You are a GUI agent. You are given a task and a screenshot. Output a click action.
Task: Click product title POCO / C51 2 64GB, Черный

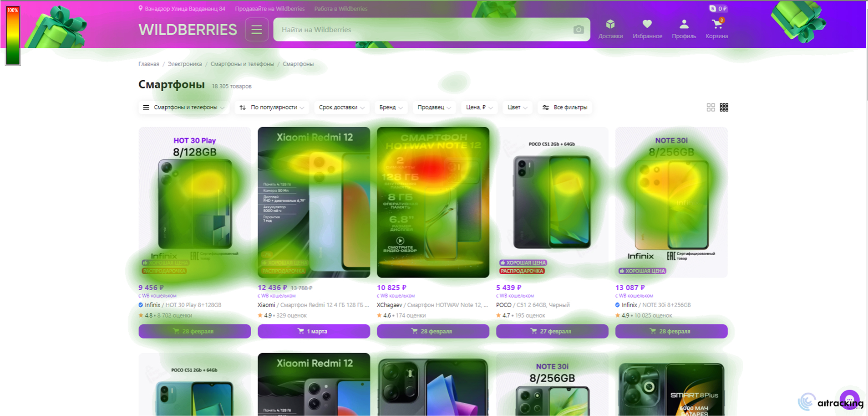tap(533, 305)
